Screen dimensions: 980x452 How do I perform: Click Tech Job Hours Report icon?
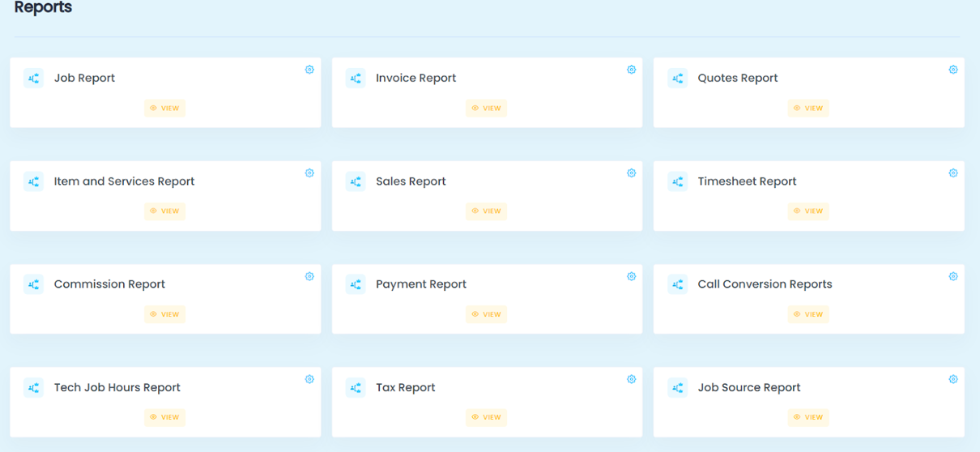[x=33, y=388]
